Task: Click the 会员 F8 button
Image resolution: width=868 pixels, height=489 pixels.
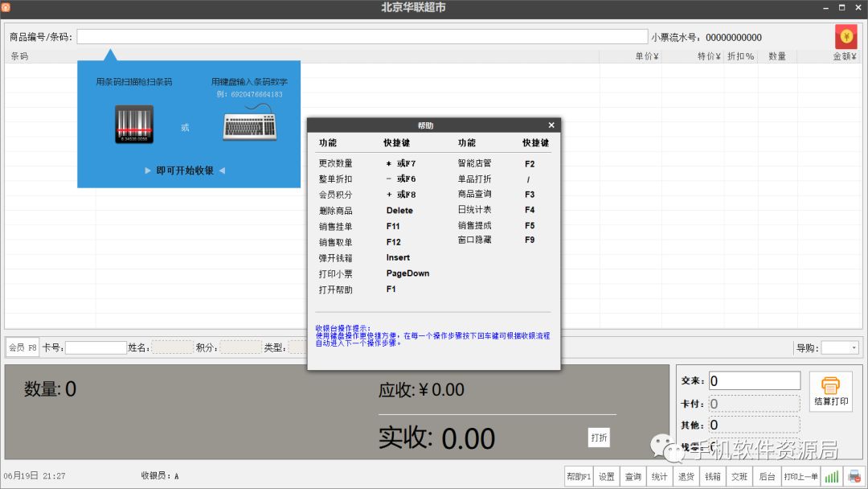Action: 23,347
